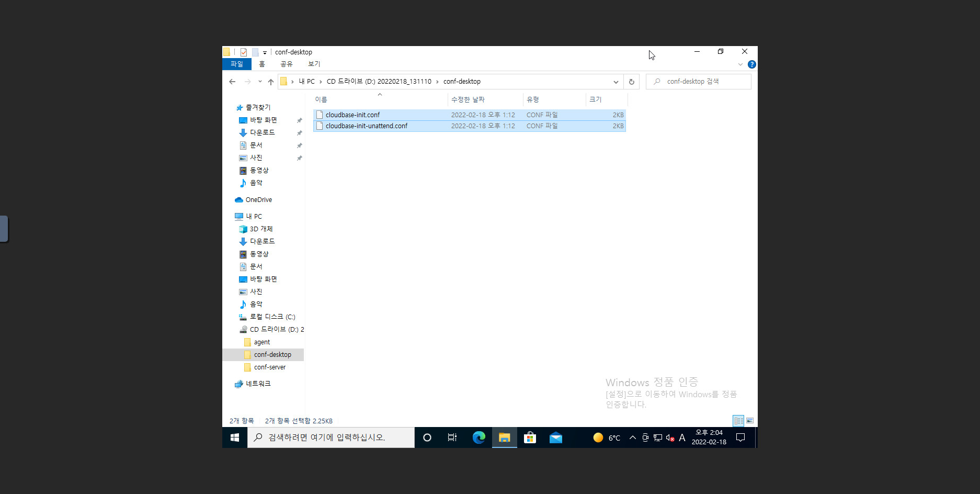
Task: Click the 2개 항목 선택함 2.25KB status text
Action: point(299,421)
